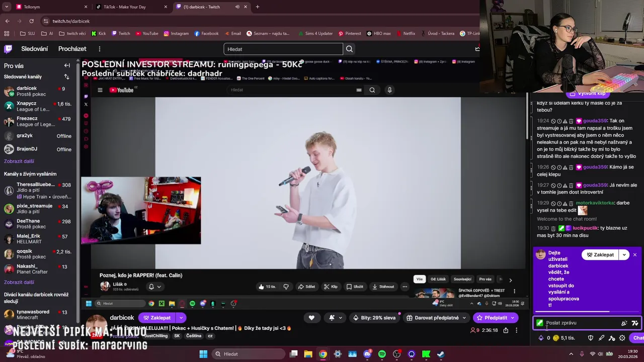Click the bits diamond icon below chat
The width and height of the screenshot is (644, 362).
541,338
